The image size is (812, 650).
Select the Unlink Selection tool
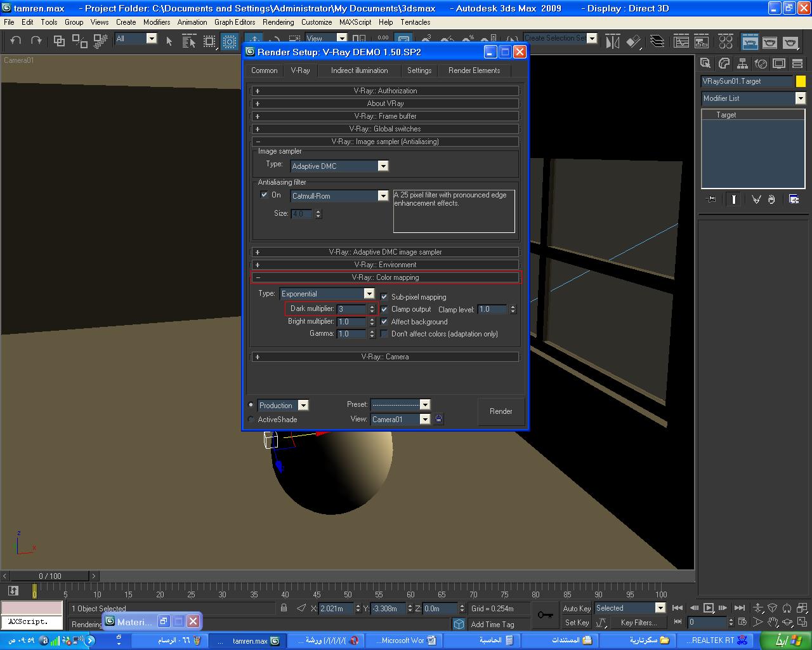tap(79, 41)
